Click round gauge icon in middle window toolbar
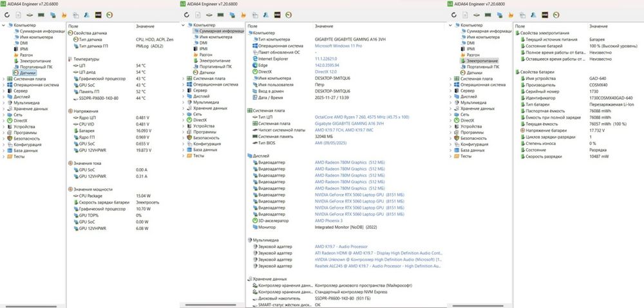Viewport: 644px width, 308px height. (289, 15)
